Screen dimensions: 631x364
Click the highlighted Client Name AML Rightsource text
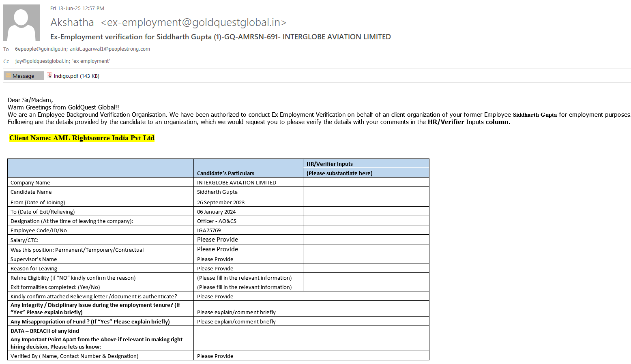pos(82,138)
